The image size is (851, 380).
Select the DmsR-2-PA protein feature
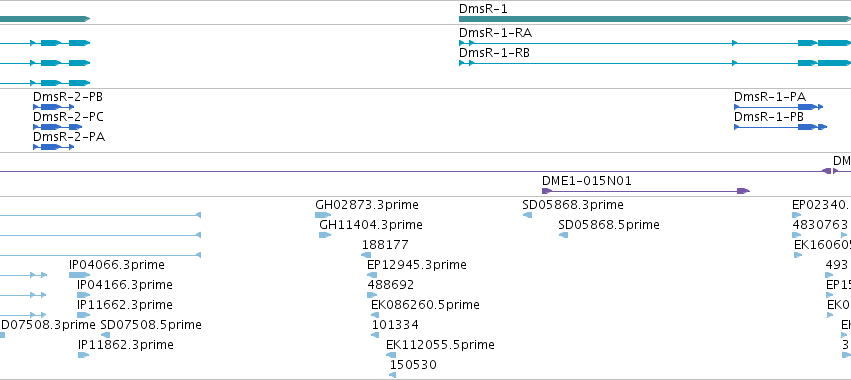[x=53, y=147]
